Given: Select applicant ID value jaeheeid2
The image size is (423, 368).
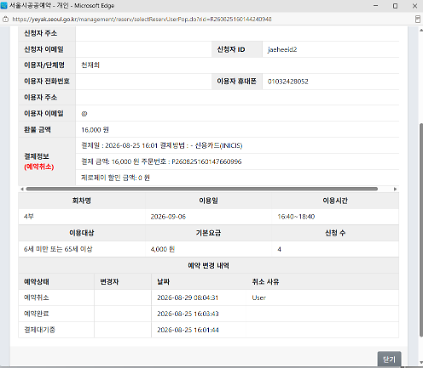Looking at the screenshot, I should coord(282,50).
